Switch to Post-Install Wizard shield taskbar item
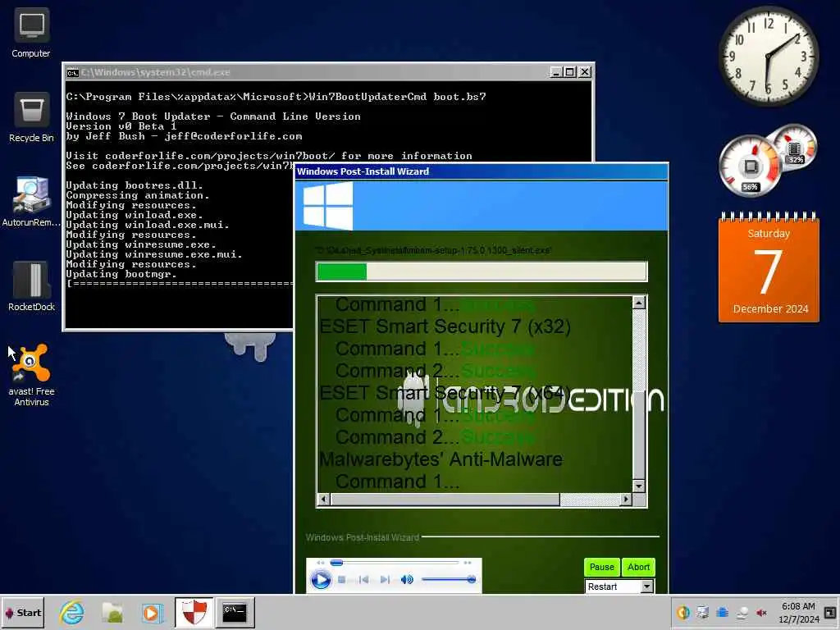The image size is (840, 630). (194, 612)
